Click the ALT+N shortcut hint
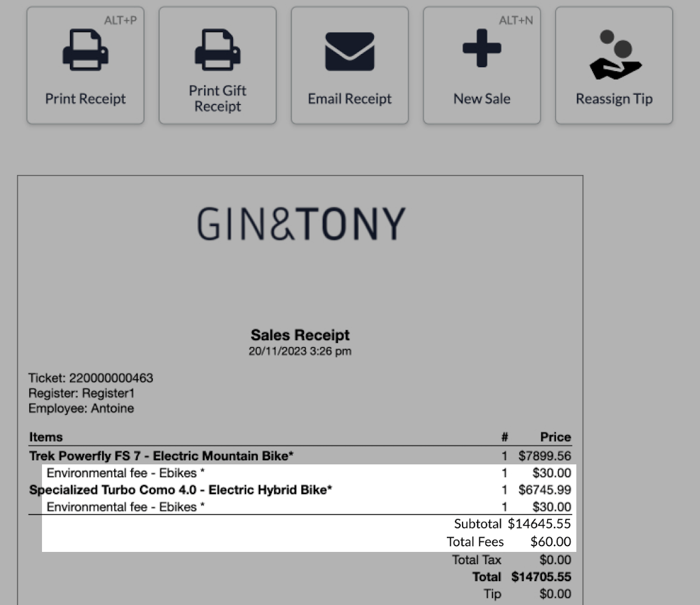700x605 pixels. [516, 20]
